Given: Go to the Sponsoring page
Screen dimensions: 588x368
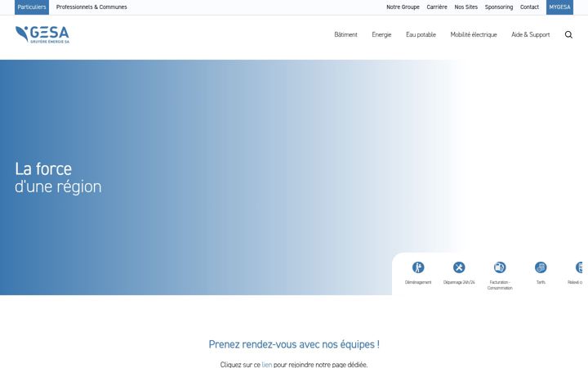Looking at the screenshot, I should pyautogui.click(x=499, y=7).
